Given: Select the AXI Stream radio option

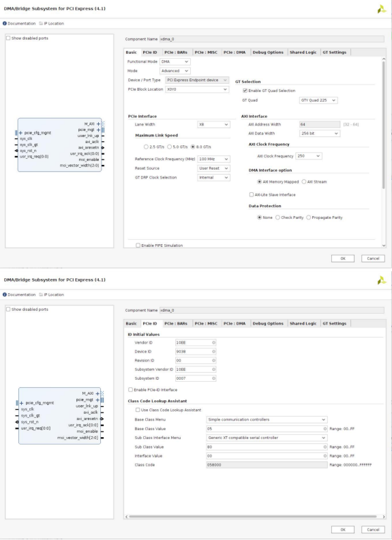Looking at the screenshot, I should pos(304,182).
